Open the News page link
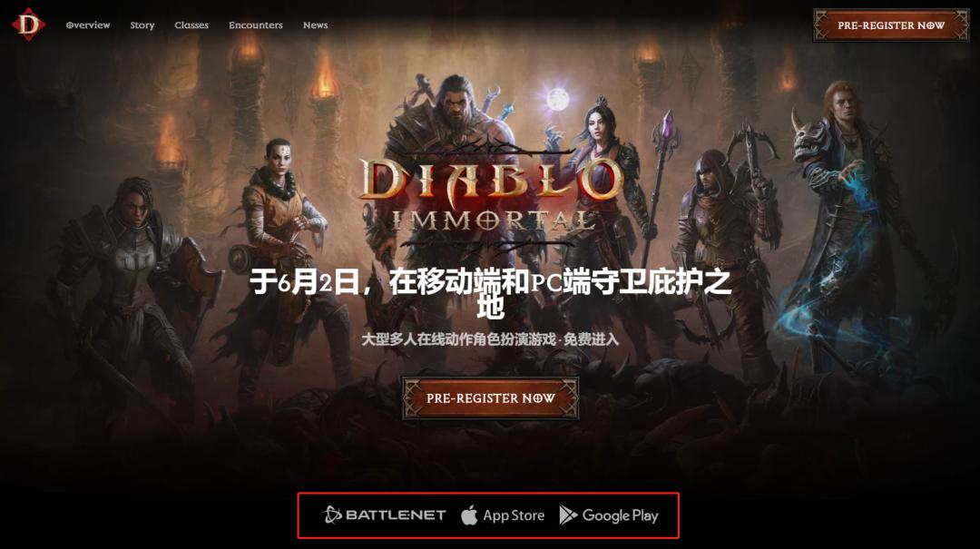This screenshot has height=549, width=980. 315,25
